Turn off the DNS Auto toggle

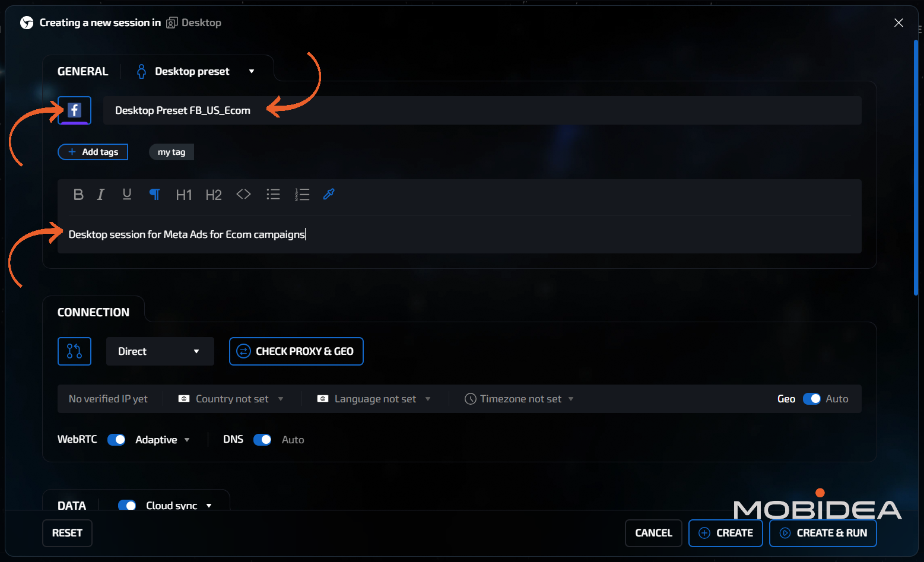[x=262, y=440]
